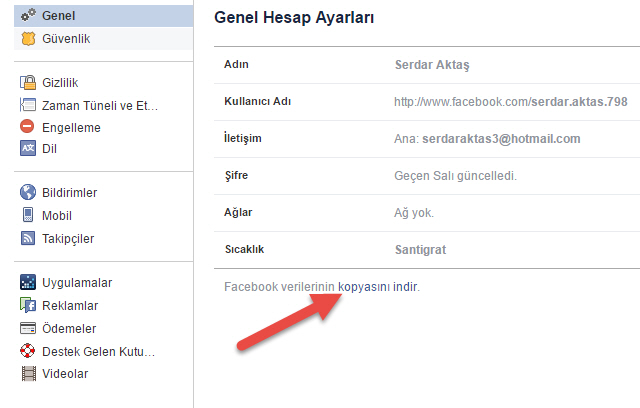Click the Uygulamalar apps icon

pyautogui.click(x=28, y=282)
